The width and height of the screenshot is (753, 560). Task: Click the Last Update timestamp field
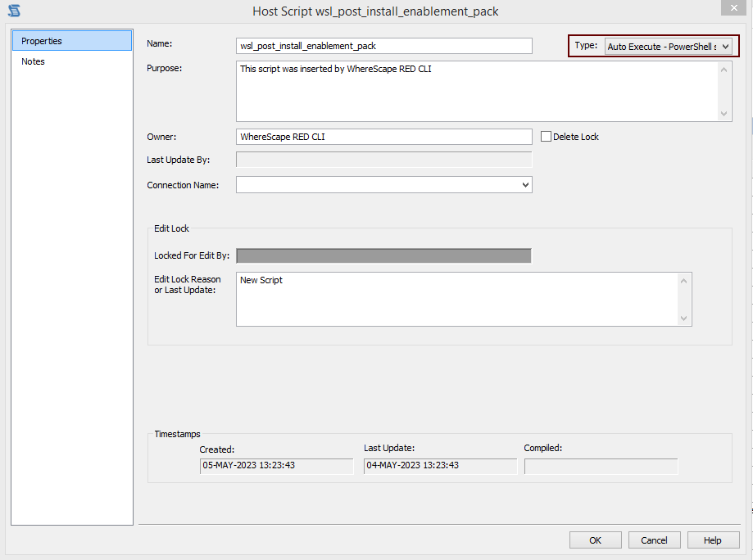440,466
